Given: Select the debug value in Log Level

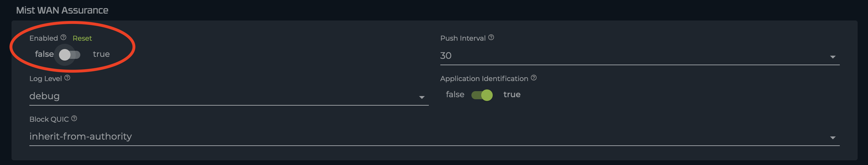Looking at the screenshot, I should pos(45,96).
